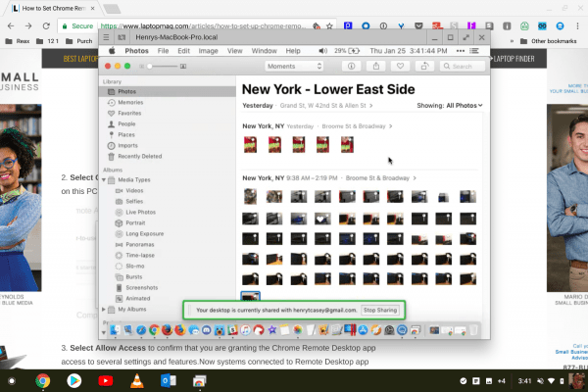588x392 pixels.
Task: Open the Videos album
Action: (134, 190)
